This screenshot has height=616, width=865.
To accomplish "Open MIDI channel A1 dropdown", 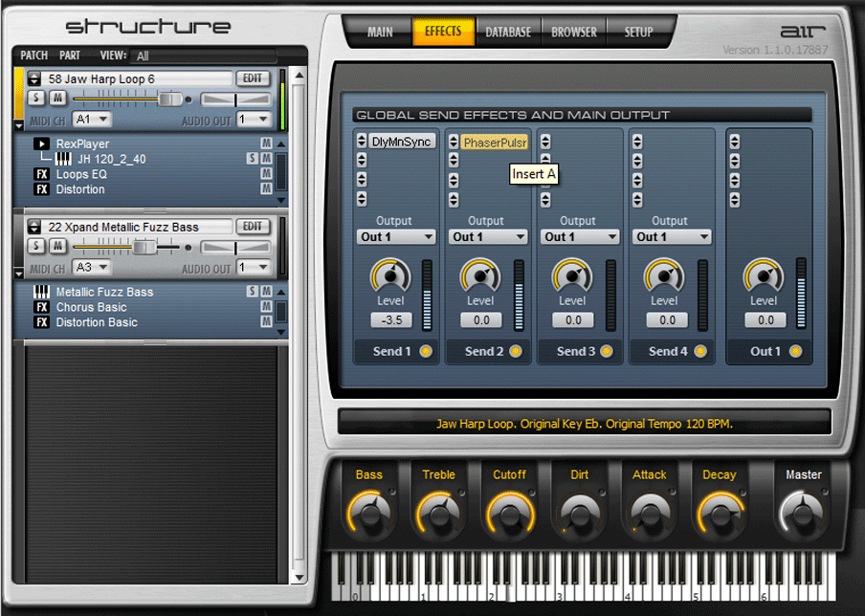I will point(92,120).
